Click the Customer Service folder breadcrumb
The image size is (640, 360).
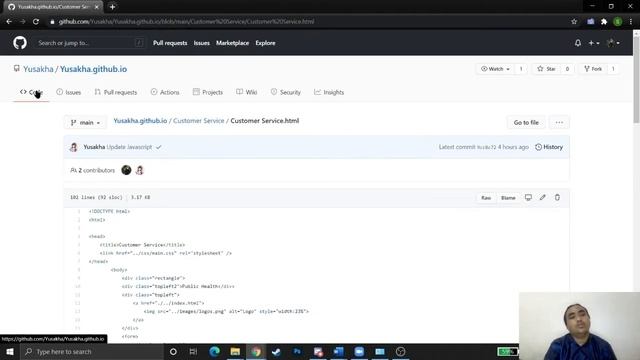tap(199, 121)
